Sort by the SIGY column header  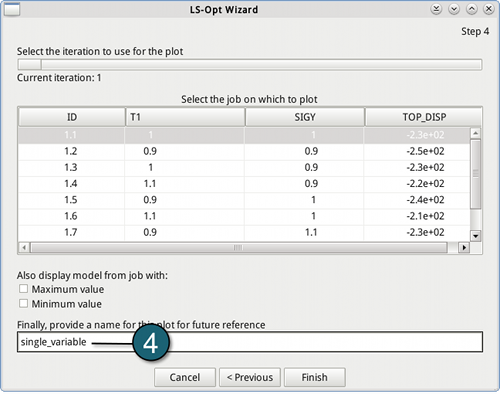tap(305, 117)
